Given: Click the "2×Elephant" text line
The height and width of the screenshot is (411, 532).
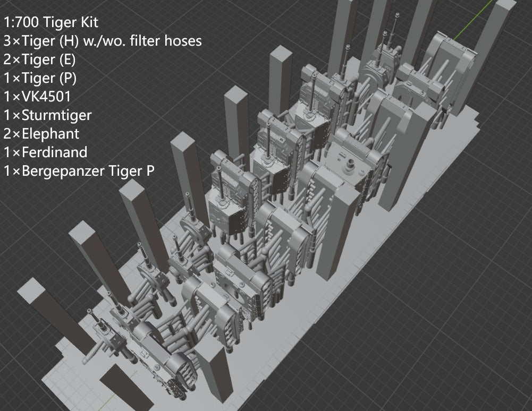Looking at the screenshot, I should [x=41, y=133].
